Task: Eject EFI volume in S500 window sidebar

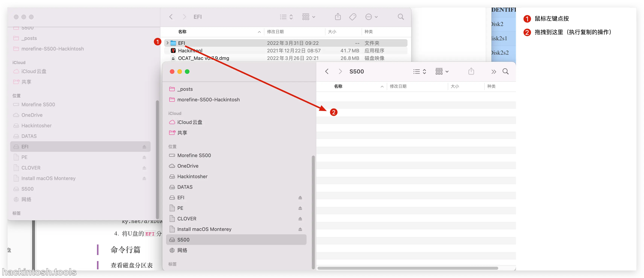Action: [300, 198]
